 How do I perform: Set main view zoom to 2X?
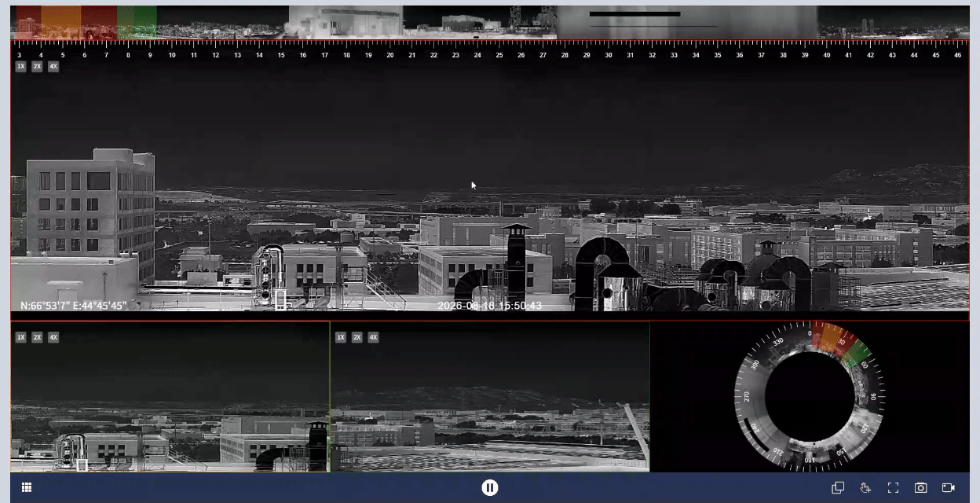pos(37,66)
